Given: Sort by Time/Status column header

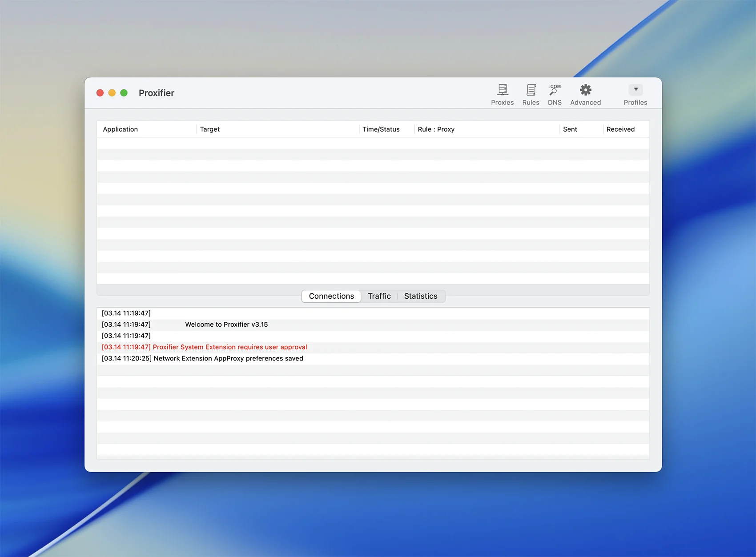Looking at the screenshot, I should click(x=381, y=129).
